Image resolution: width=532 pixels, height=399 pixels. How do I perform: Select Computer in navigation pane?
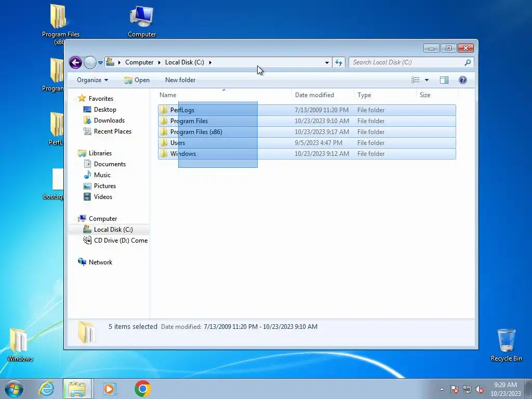[x=97, y=219]
